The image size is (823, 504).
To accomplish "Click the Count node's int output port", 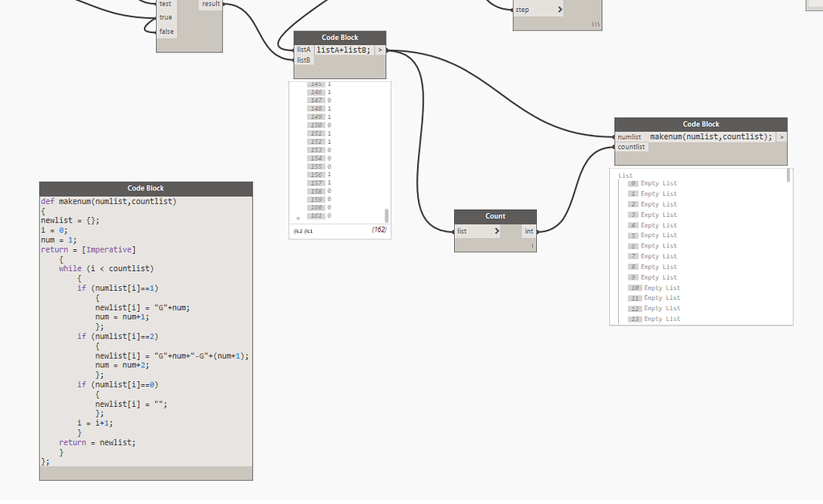I will click(528, 231).
